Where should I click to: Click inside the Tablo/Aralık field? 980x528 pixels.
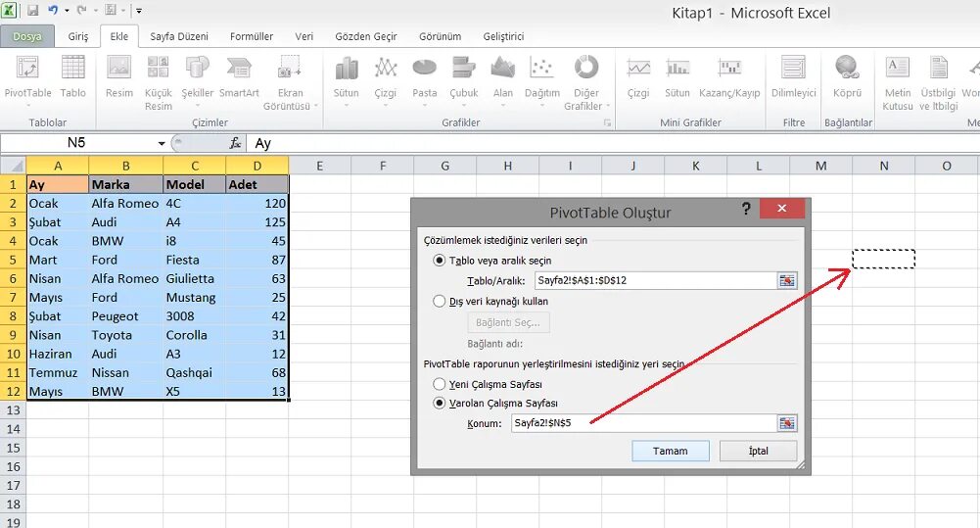pyautogui.click(x=656, y=281)
